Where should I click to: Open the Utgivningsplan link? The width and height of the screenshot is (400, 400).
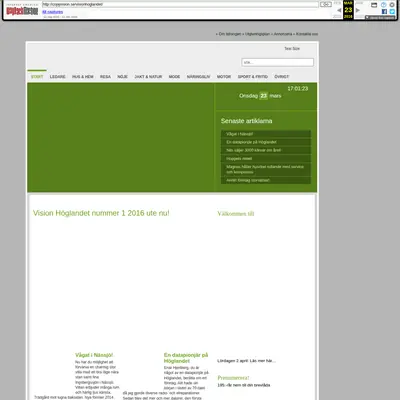257,34
